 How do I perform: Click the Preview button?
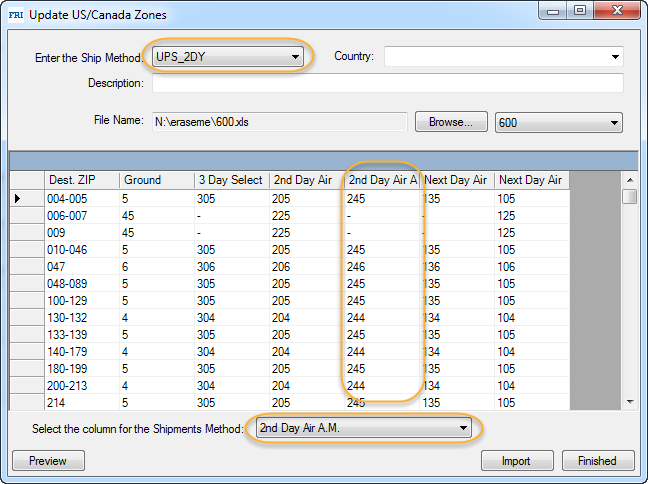[x=48, y=461]
